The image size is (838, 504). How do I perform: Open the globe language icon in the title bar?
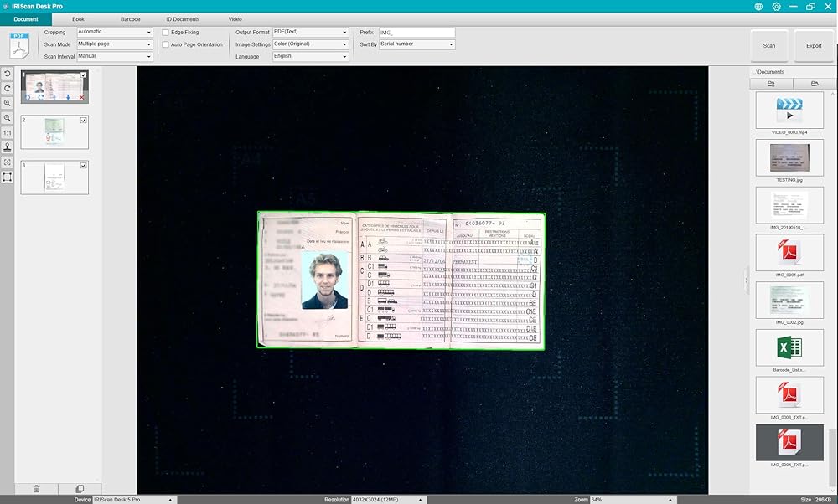[758, 6]
